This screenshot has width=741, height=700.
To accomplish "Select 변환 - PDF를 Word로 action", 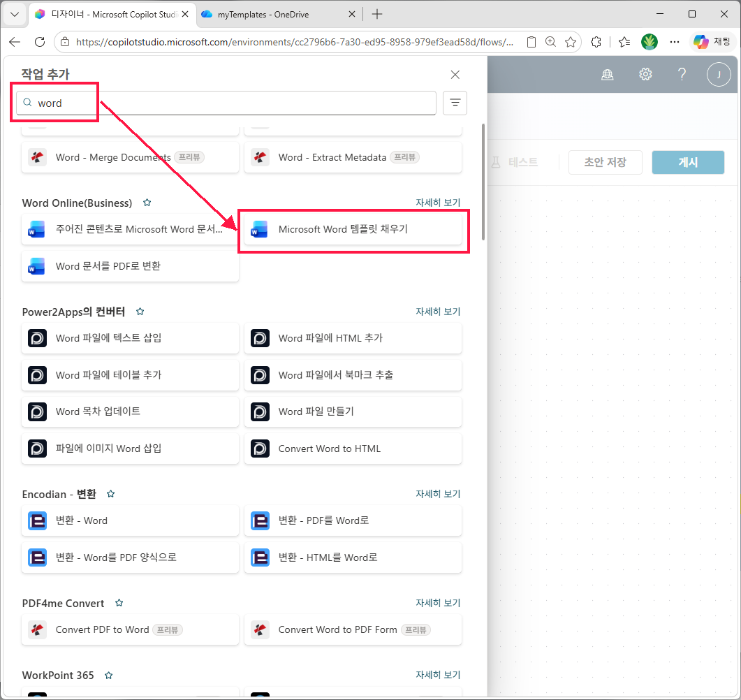I will coord(353,520).
